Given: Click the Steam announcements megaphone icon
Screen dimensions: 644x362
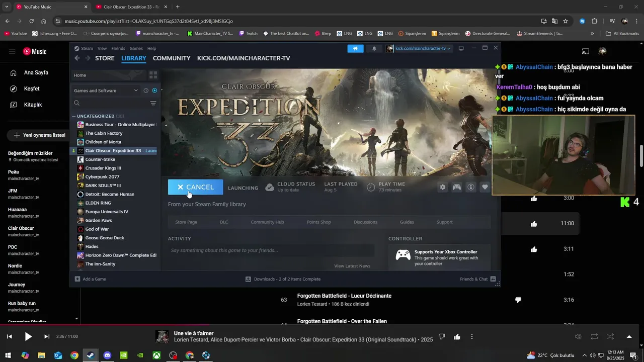Looking at the screenshot, I should (x=356, y=48).
